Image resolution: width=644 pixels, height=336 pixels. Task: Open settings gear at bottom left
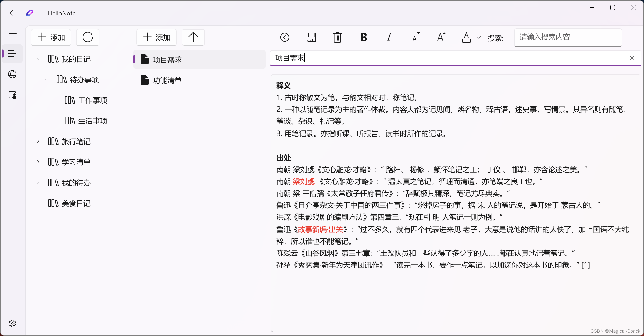point(12,323)
